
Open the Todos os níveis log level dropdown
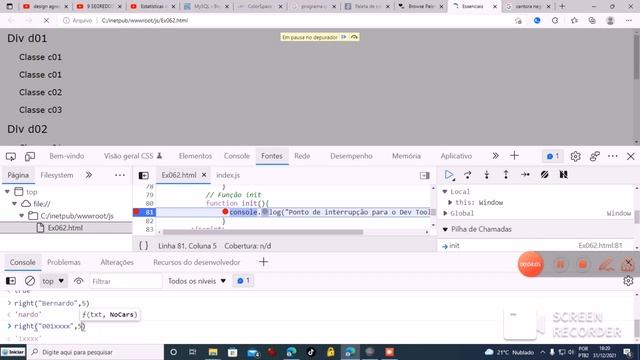point(197,281)
